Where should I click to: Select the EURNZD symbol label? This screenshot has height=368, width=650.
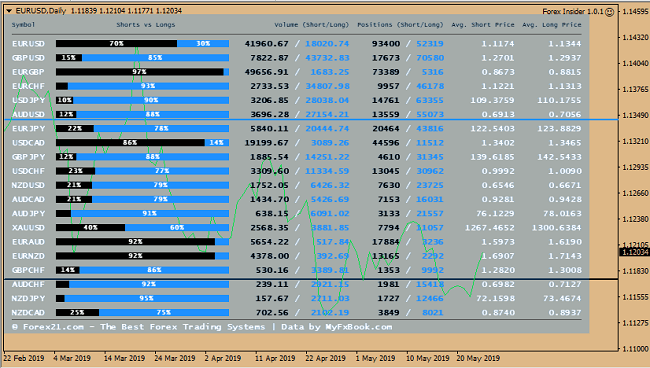tap(28, 256)
